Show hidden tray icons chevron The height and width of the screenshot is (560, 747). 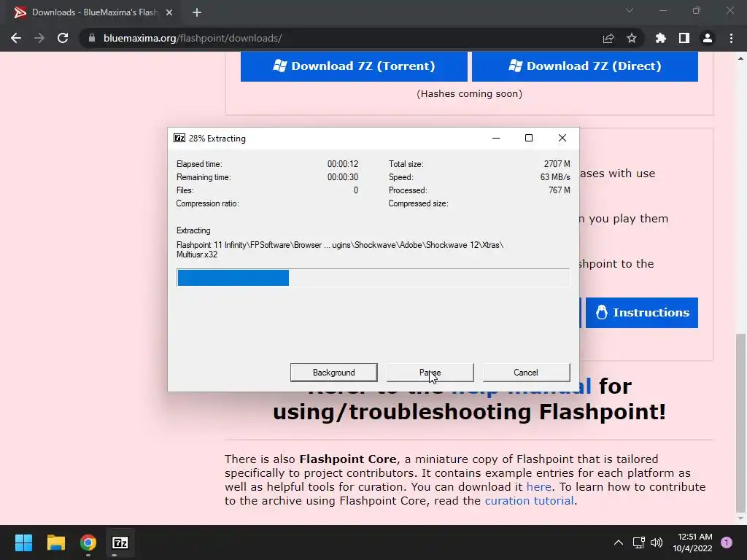[x=619, y=542]
